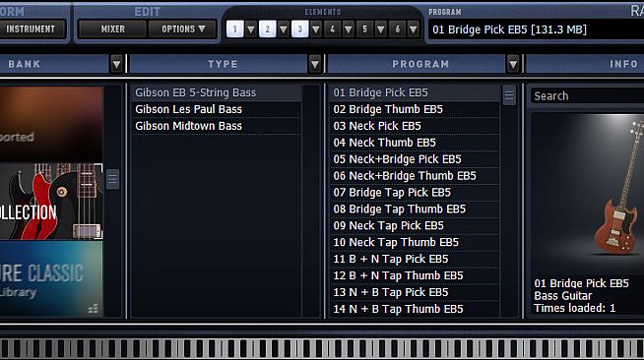644x360 pixels.
Task: Select the guitar collection bank thumbnail
Action: [51, 202]
